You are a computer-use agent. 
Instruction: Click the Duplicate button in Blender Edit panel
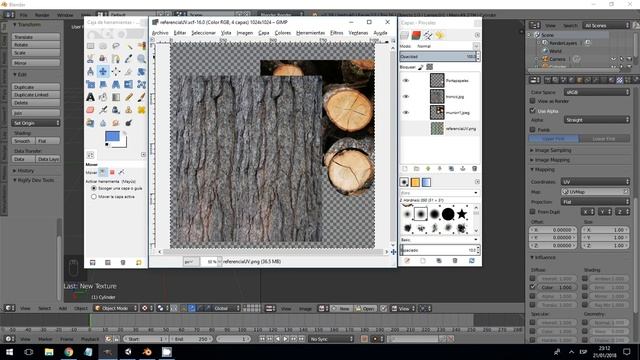pyautogui.click(x=36, y=87)
